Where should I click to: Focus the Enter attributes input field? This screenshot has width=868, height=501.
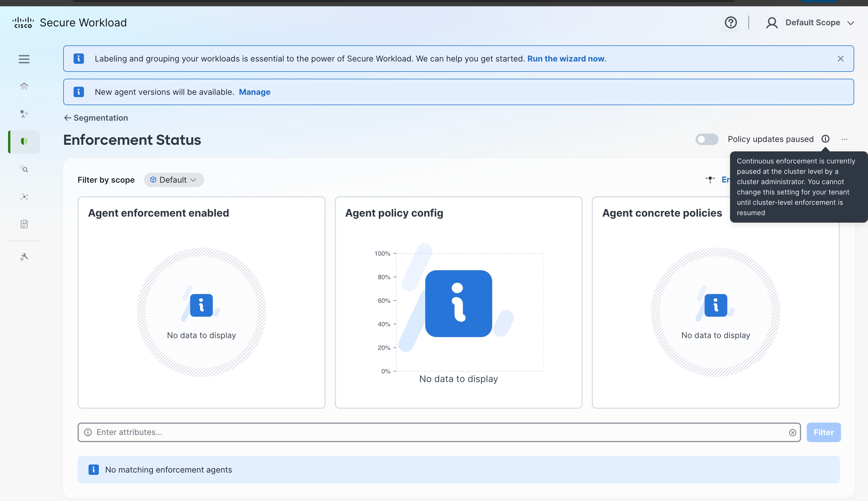coord(439,433)
